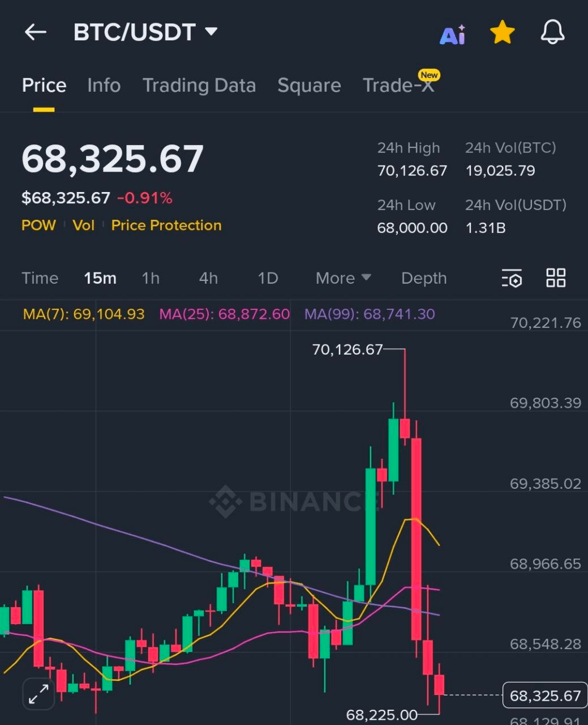Open the chart layout grid icon

click(556, 278)
